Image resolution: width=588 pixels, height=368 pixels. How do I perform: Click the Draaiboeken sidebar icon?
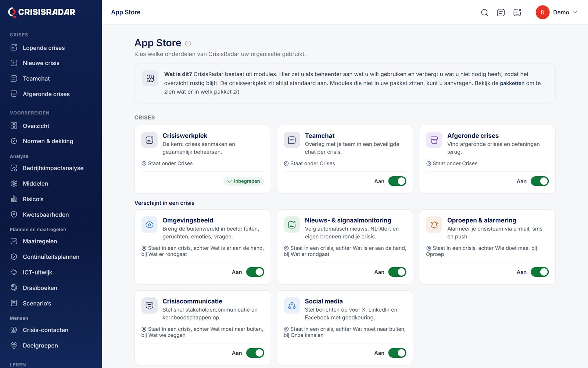14,288
